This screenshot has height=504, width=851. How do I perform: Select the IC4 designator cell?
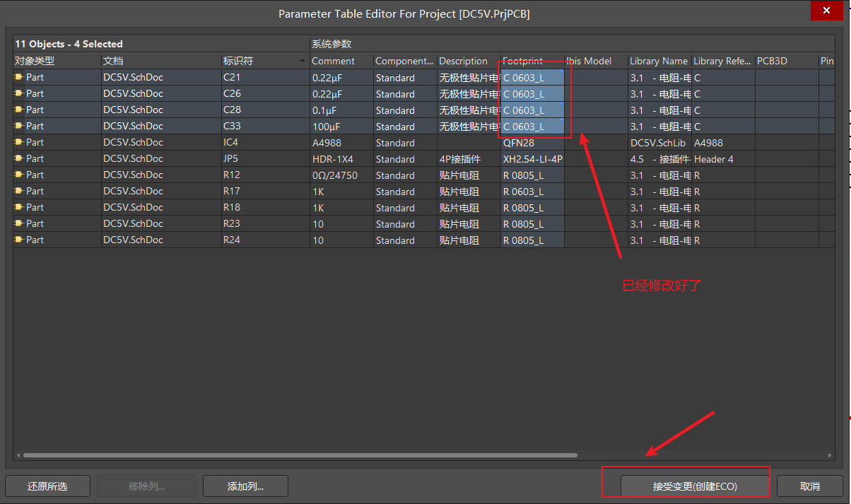coord(265,143)
